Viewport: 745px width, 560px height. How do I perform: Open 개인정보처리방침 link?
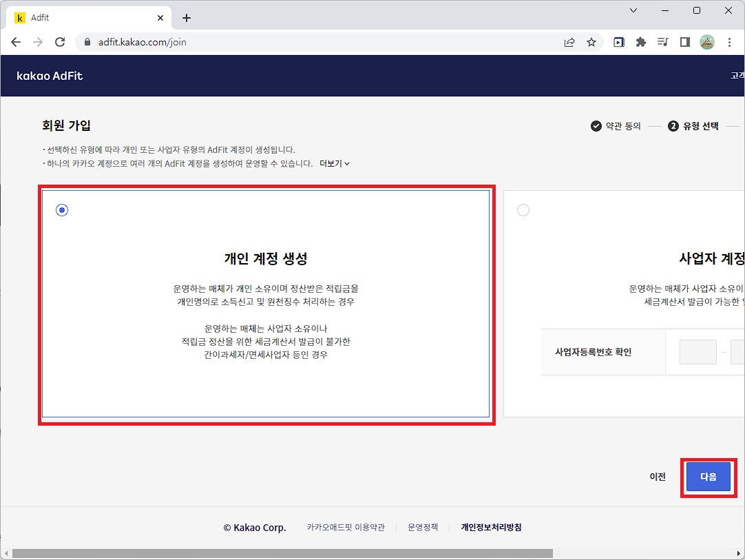[x=492, y=527]
